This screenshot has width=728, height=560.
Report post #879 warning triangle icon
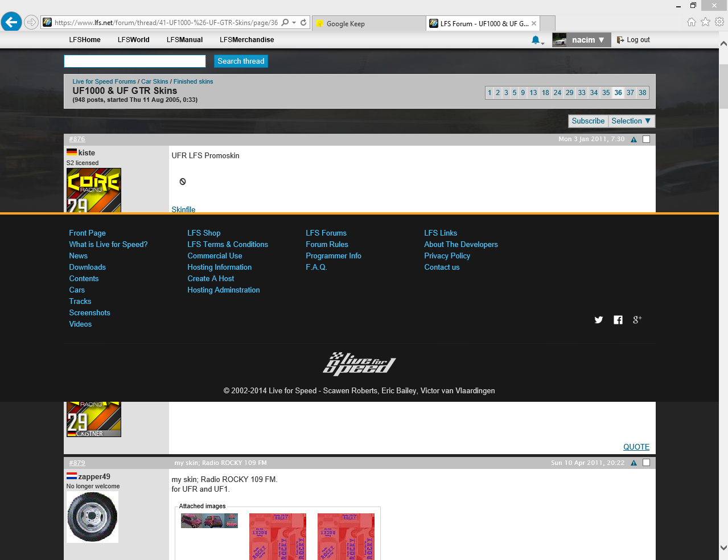tap(634, 463)
